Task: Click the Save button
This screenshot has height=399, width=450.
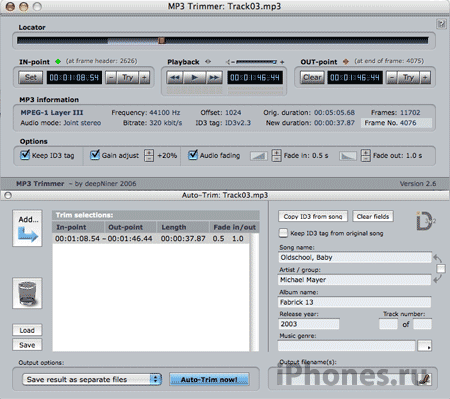Action: click(x=27, y=345)
